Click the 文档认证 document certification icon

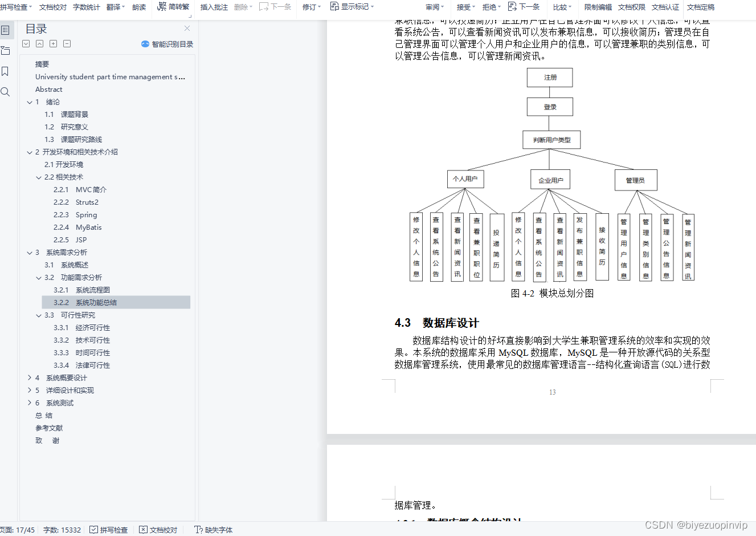coord(665,7)
